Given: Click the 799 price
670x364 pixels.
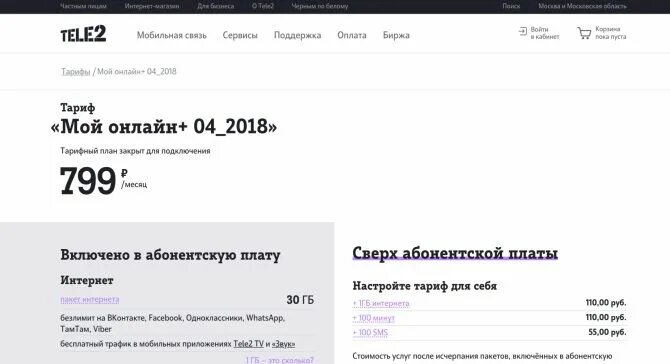Looking at the screenshot, I should click(x=88, y=181).
